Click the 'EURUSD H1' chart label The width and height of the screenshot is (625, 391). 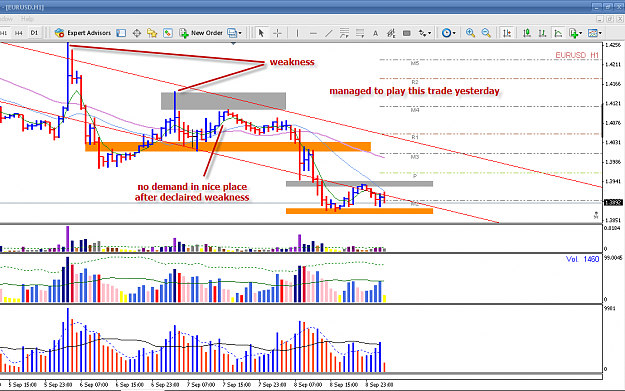click(x=577, y=55)
